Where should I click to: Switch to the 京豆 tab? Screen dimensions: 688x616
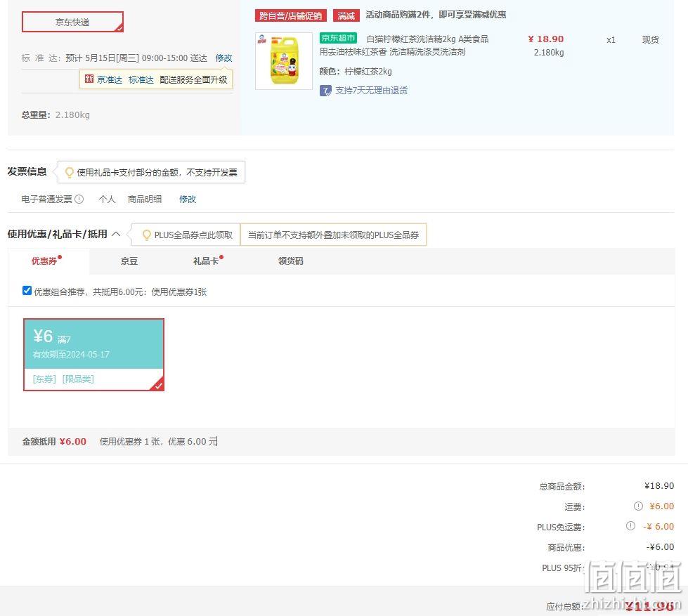[x=129, y=261]
